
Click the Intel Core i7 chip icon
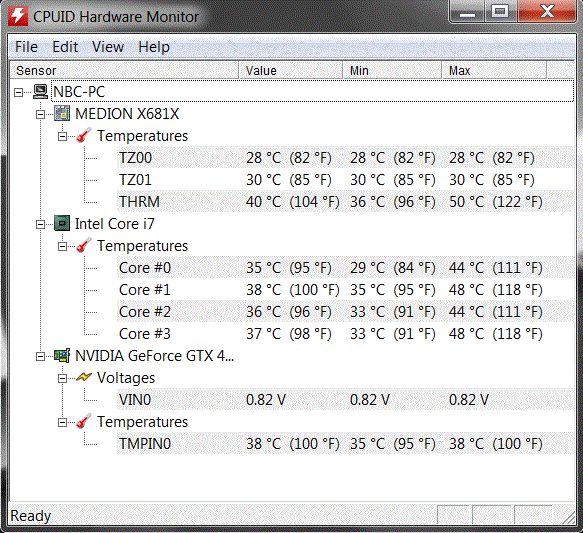pos(62,223)
